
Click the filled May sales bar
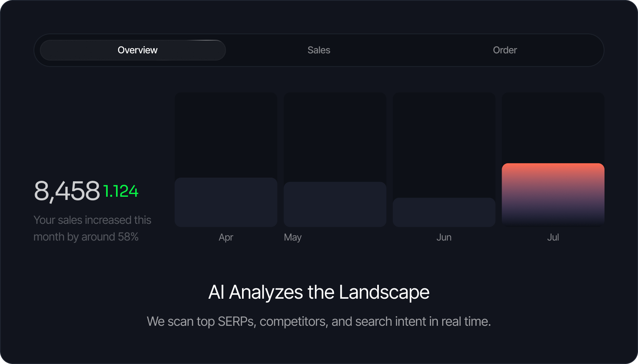click(x=335, y=204)
